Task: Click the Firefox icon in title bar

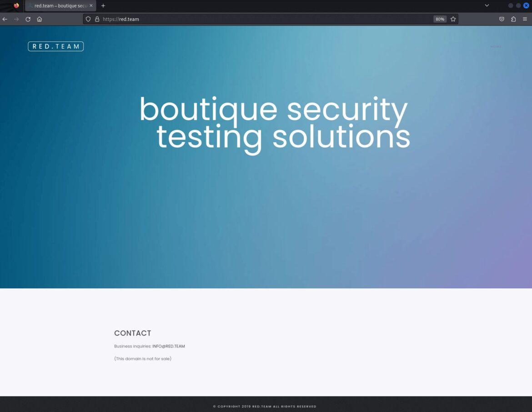Action: (16, 5)
